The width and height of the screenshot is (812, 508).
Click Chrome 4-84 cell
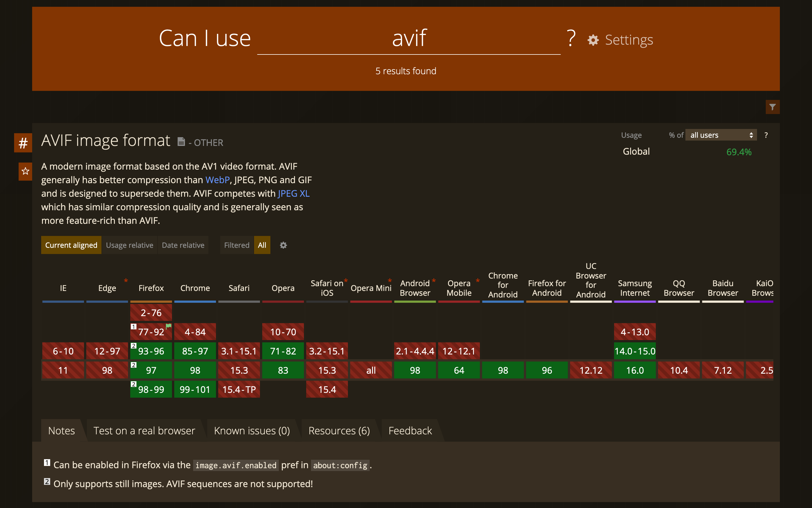[195, 332]
